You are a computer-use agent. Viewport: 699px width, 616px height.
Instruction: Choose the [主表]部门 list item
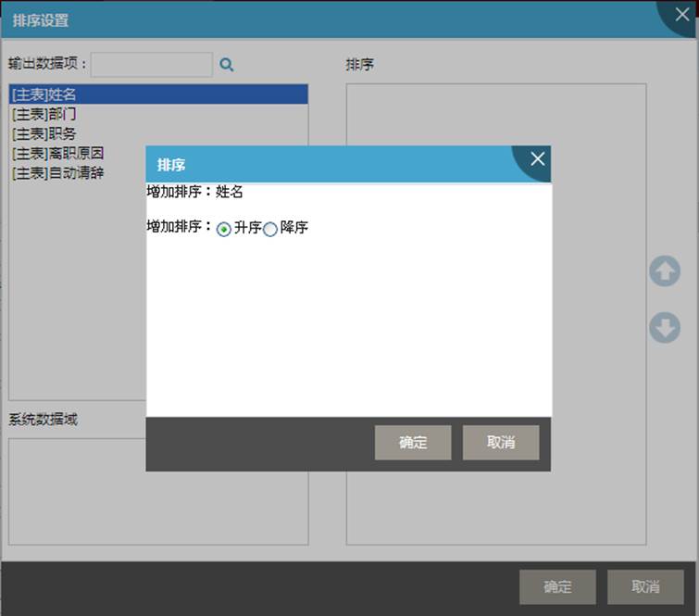(x=44, y=114)
